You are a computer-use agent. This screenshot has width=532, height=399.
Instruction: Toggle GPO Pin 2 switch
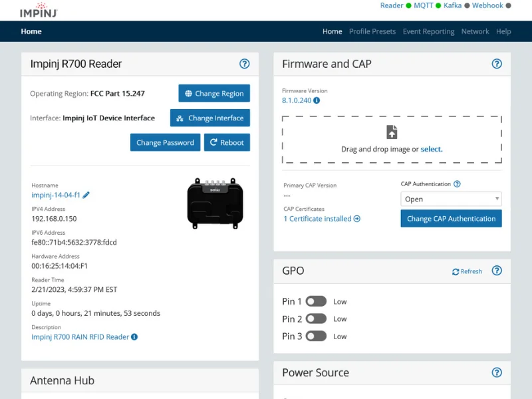[316, 319]
